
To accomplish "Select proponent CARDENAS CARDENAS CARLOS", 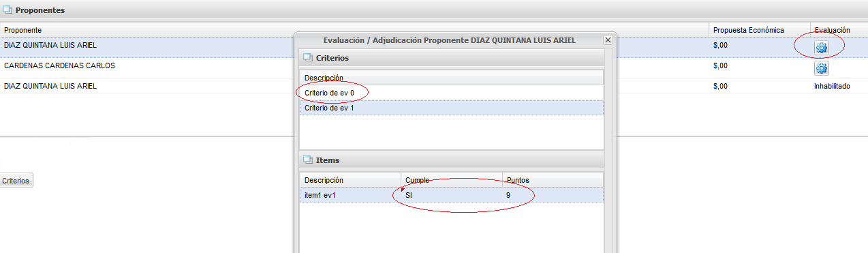I will point(59,66).
